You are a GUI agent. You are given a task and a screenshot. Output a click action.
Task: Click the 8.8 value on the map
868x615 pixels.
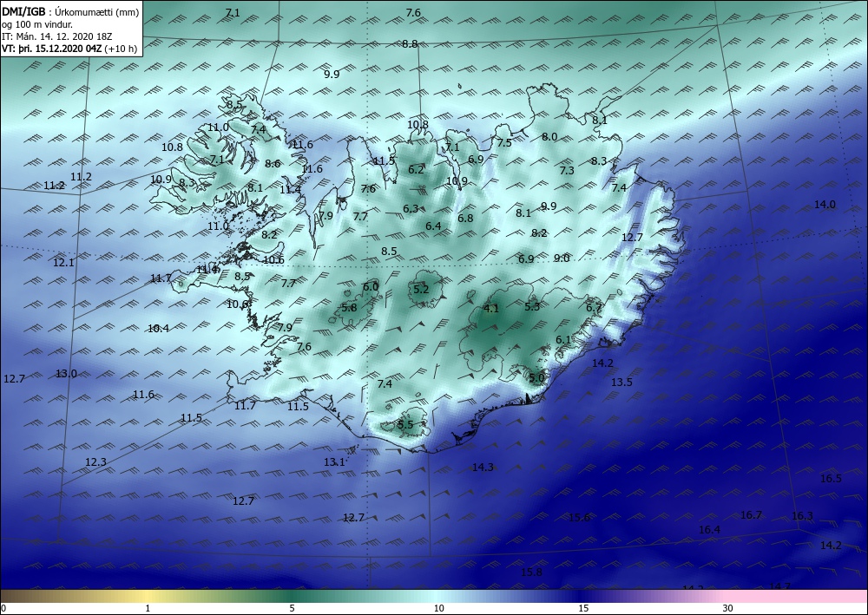point(410,43)
